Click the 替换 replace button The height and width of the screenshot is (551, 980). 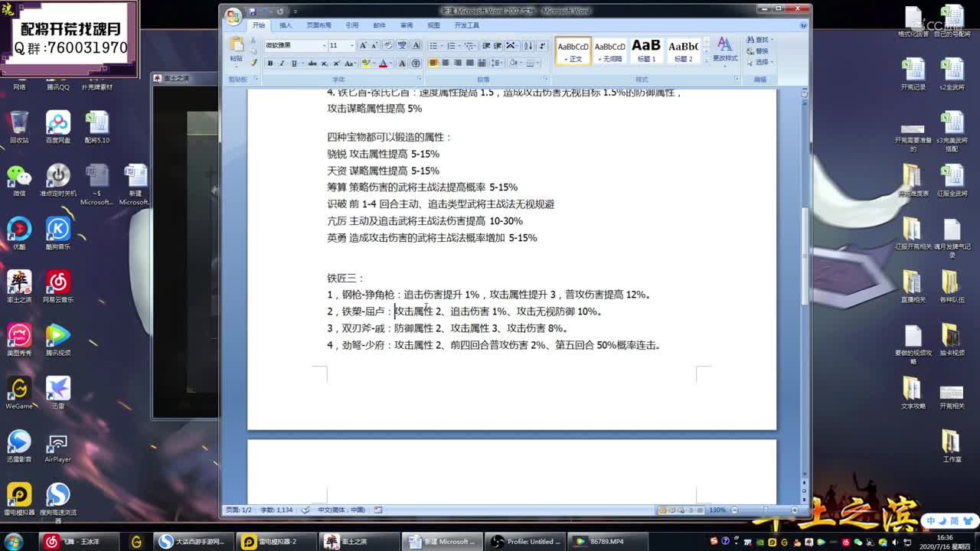758,51
